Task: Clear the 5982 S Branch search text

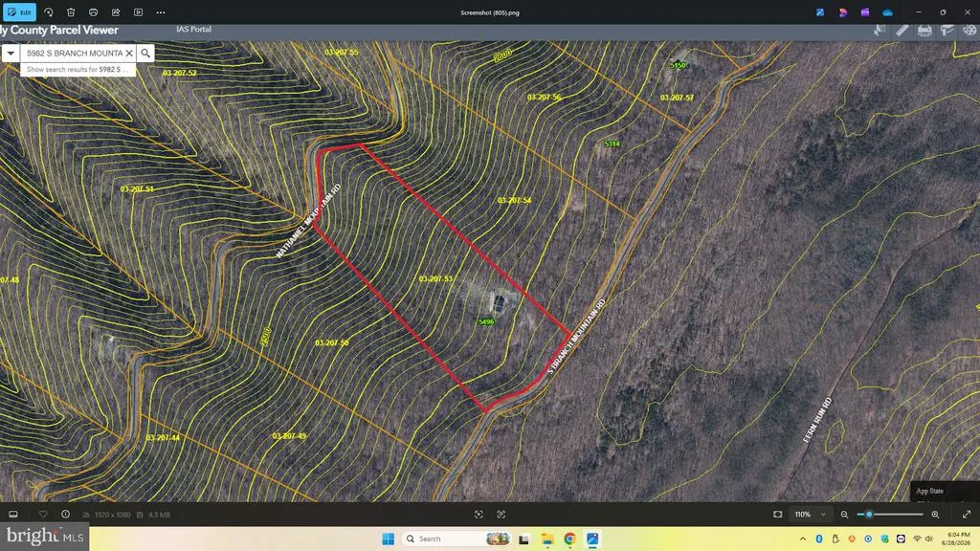Action: coord(129,54)
